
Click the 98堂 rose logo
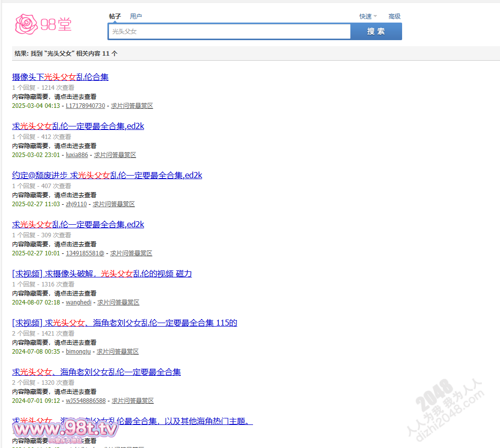point(43,24)
